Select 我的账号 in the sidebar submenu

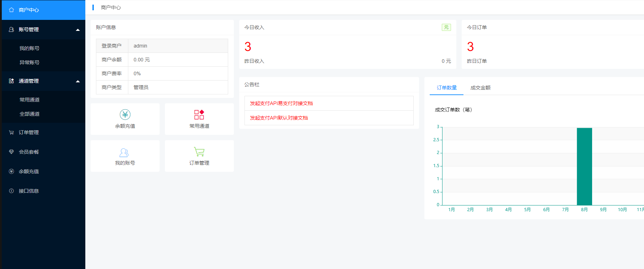tap(29, 48)
